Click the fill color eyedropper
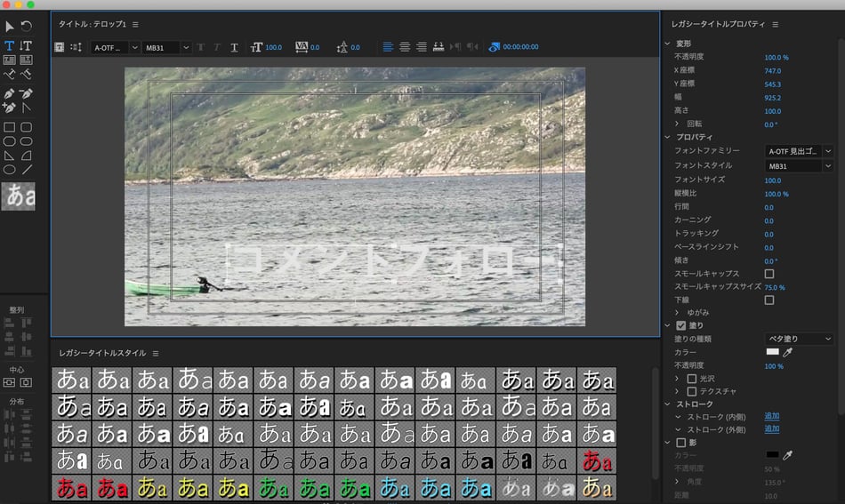The width and height of the screenshot is (845, 504). (x=787, y=353)
